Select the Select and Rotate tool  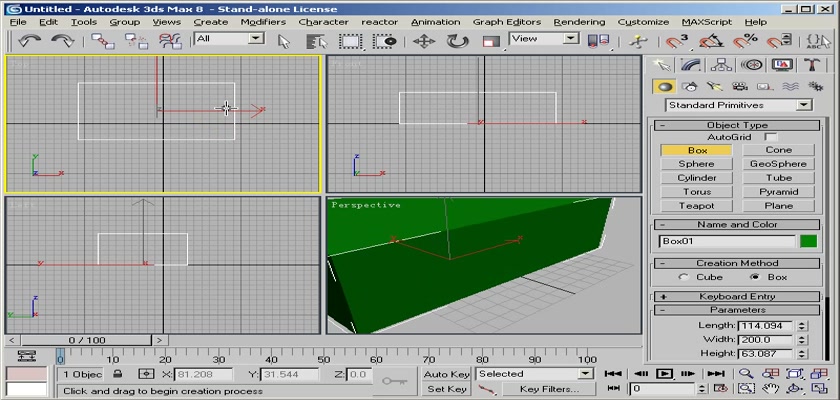457,41
